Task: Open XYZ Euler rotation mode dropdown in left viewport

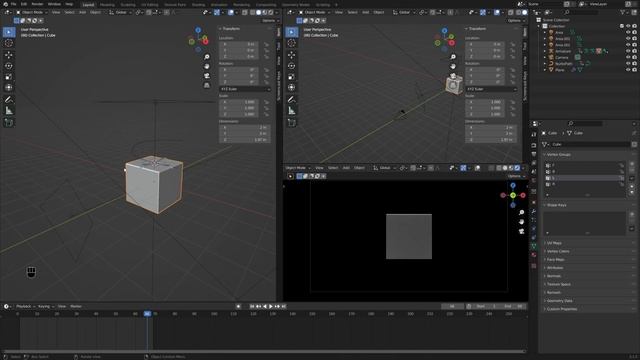Action: tap(245, 89)
